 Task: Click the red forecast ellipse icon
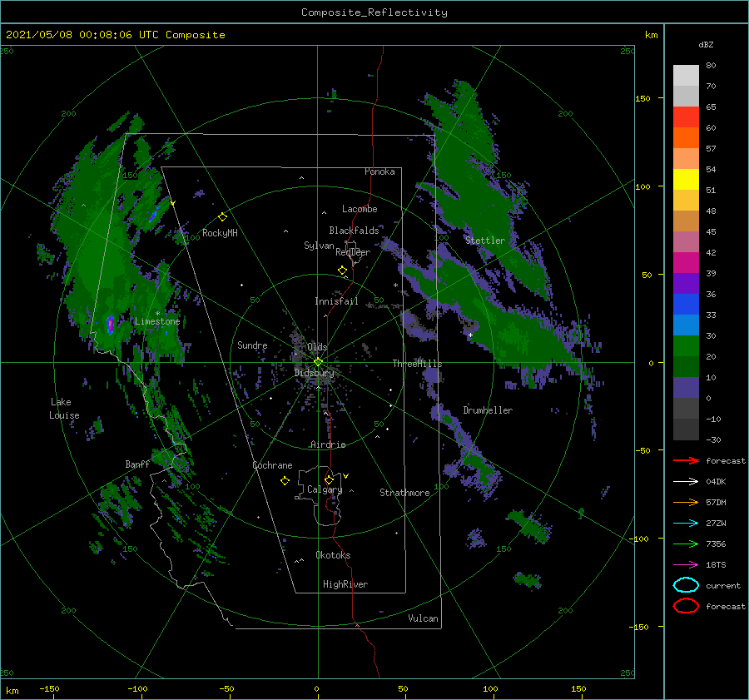pos(686,606)
